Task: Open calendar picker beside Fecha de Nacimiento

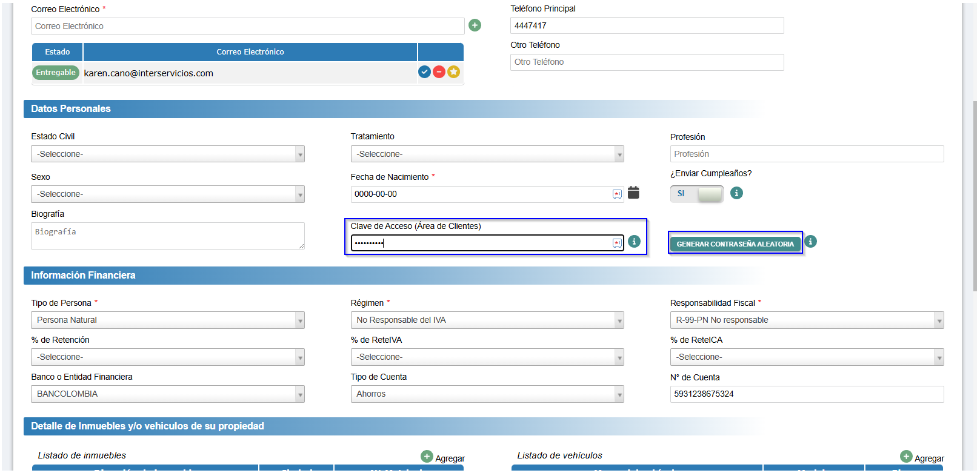Action: (x=633, y=193)
